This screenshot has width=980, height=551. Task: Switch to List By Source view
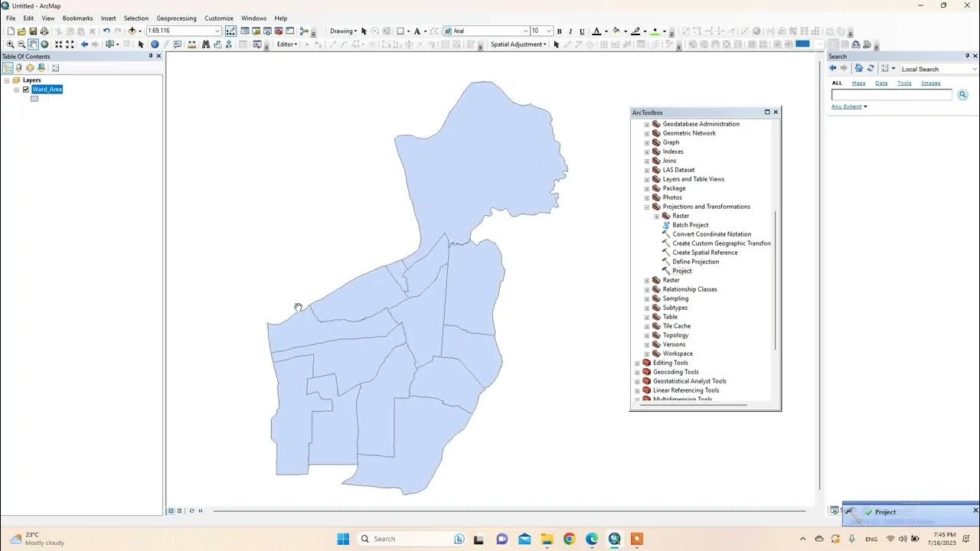pos(18,68)
